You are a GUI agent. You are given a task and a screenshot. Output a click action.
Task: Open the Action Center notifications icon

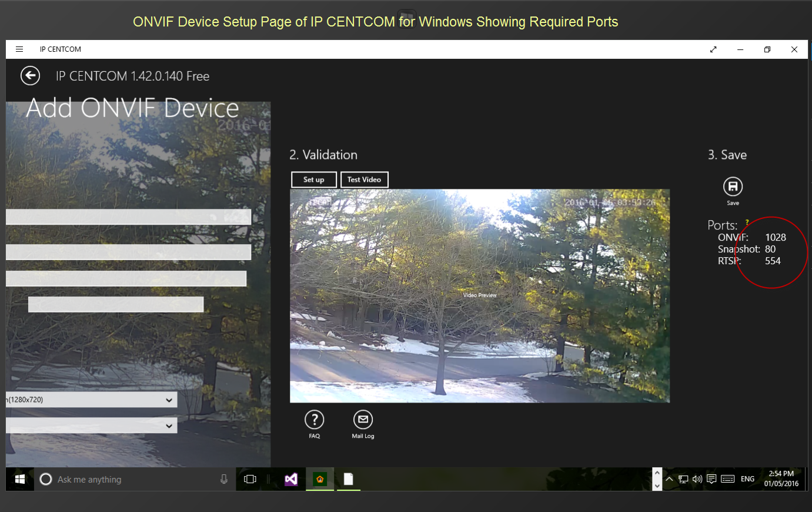tap(711, 479)
